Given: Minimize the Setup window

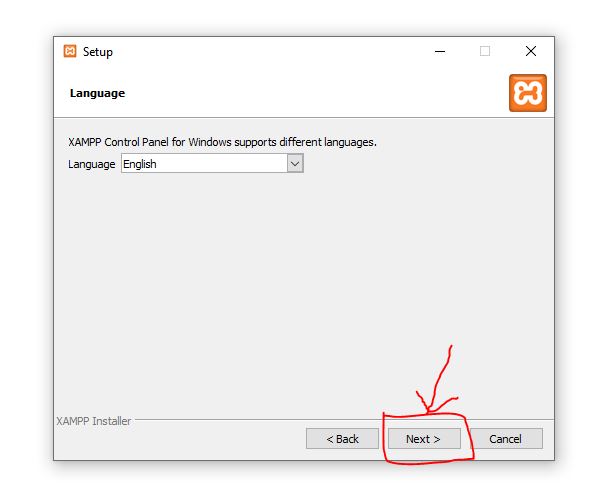Looking at the screenshot, I should coord(440,51).
